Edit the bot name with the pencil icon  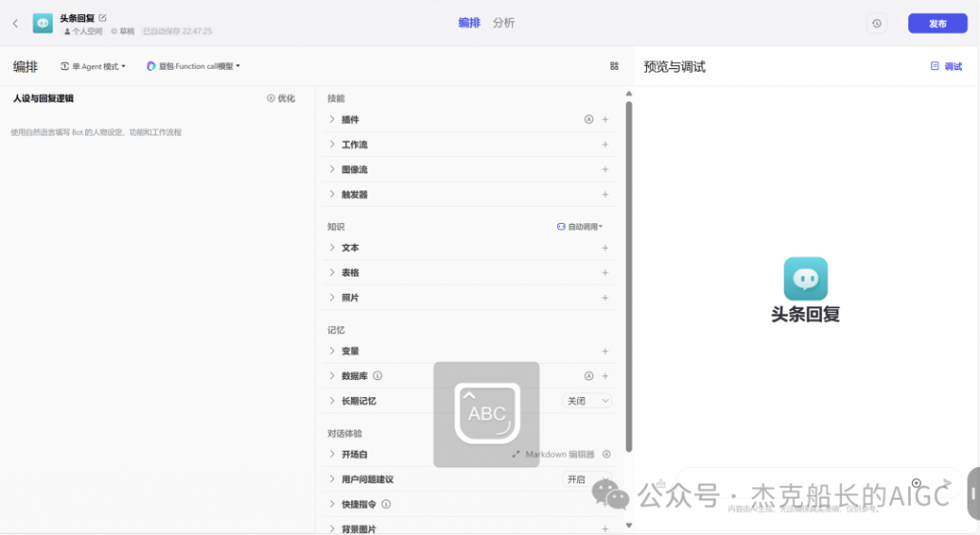pyautogui.click(x=102, y=18)
